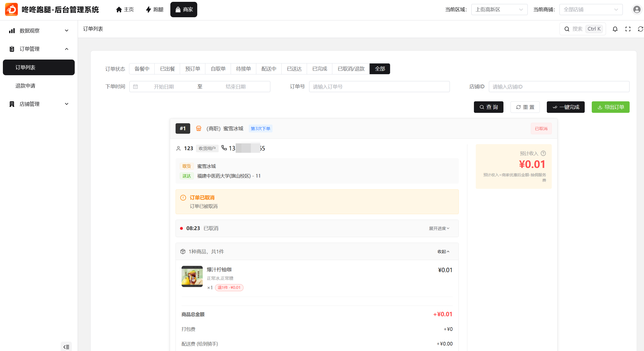
Task: Toggle fullscreen with the expand icon
Action: point(628,29)
